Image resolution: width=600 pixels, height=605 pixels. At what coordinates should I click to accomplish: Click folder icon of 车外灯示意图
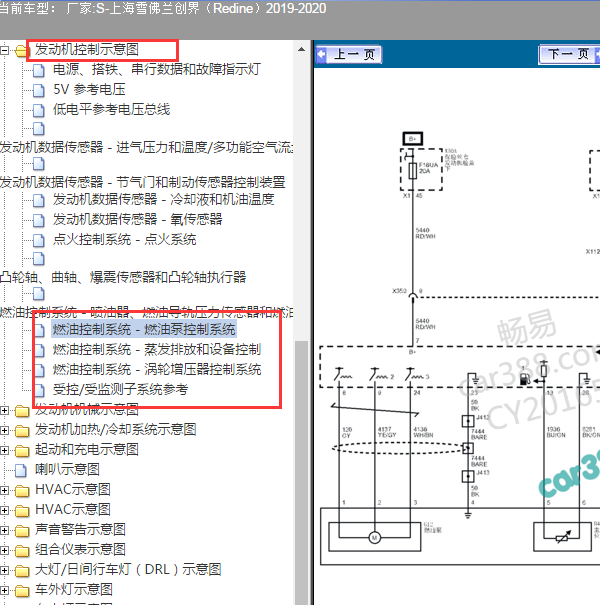tap(22, 591)
